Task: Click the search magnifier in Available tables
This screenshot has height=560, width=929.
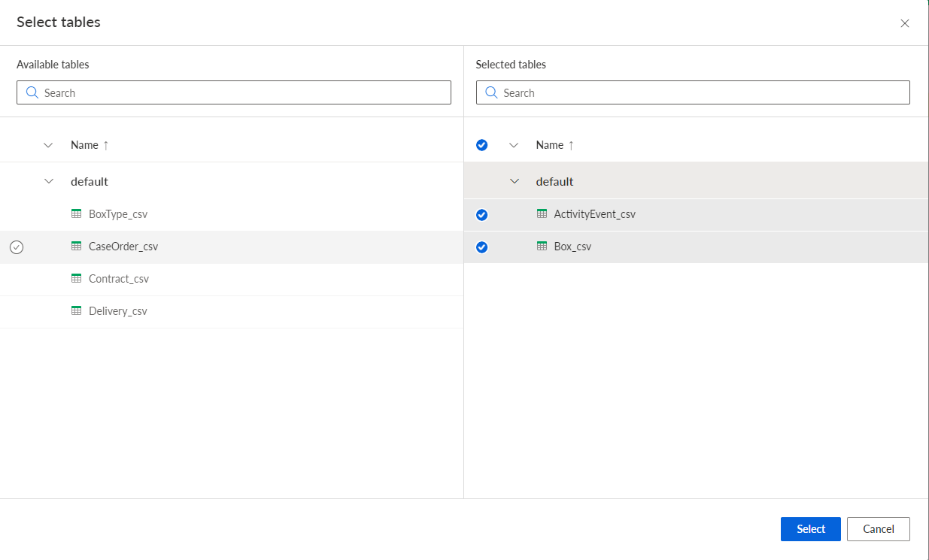Action: (x=32, y=92)
